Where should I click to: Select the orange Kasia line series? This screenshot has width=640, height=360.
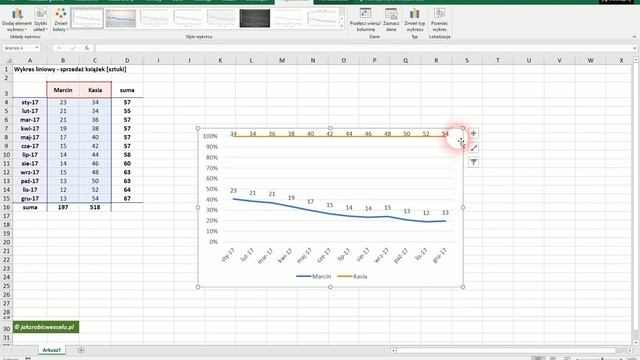[339, 136]
